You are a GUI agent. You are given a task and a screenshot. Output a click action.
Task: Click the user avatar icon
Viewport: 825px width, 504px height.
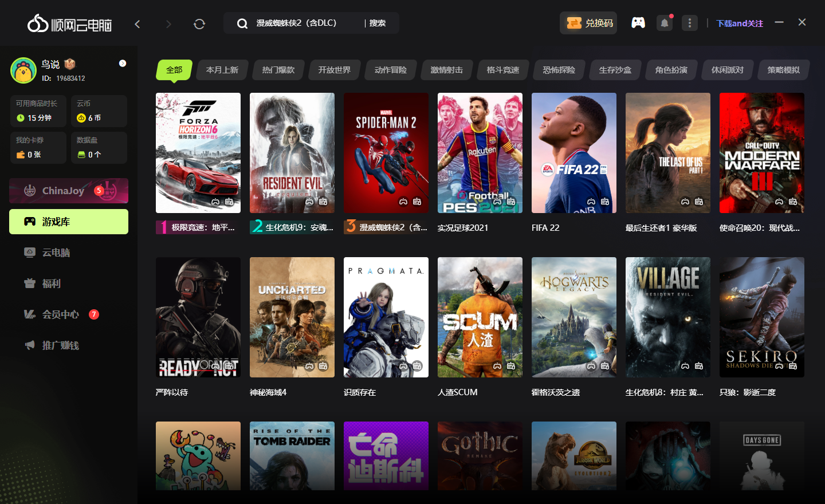pos(23,70)
